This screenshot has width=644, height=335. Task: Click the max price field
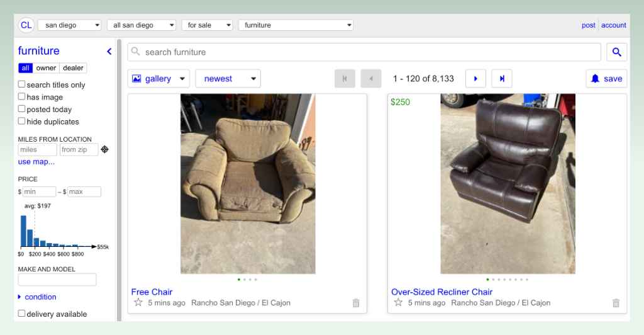coord(84,191)
